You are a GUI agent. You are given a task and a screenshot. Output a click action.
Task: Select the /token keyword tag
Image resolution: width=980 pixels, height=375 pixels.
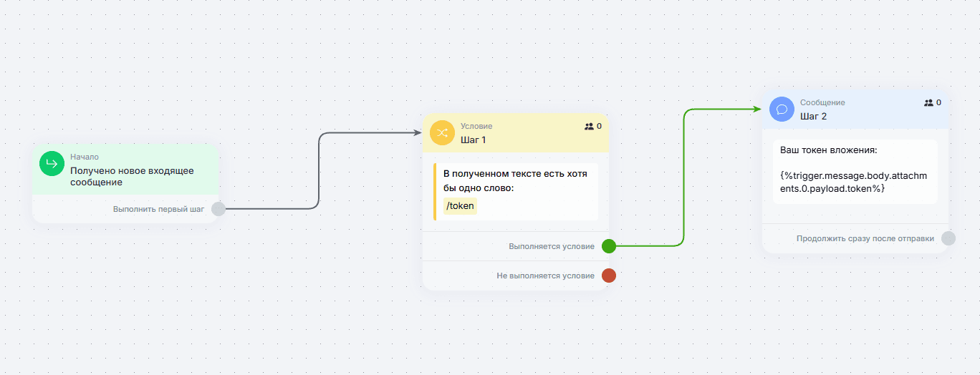point(460,206)
